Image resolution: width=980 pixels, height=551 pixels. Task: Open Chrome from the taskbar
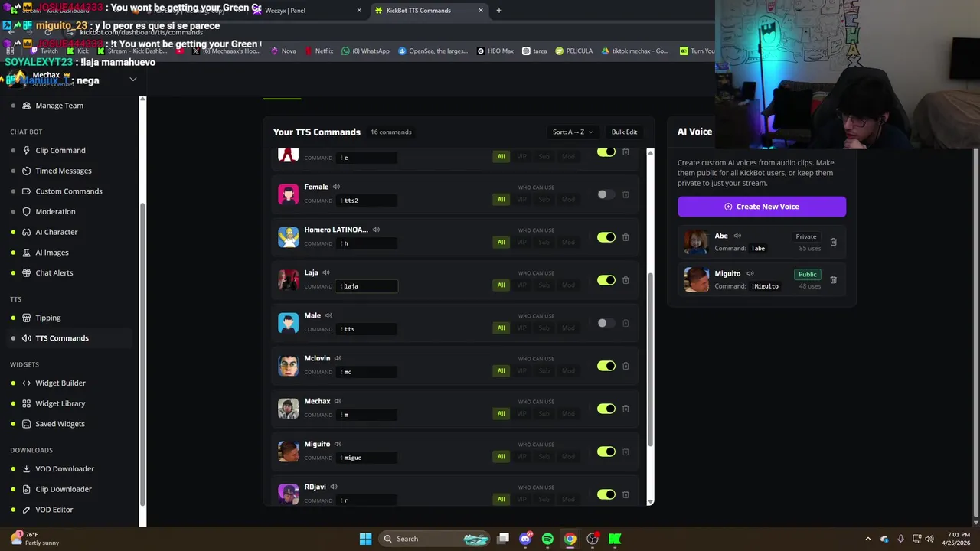[570, 539]
